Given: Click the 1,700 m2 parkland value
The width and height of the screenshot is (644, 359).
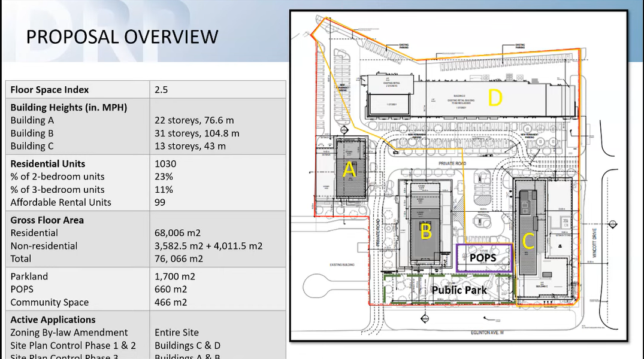Looking at the screenshot, I should (174, 276).
